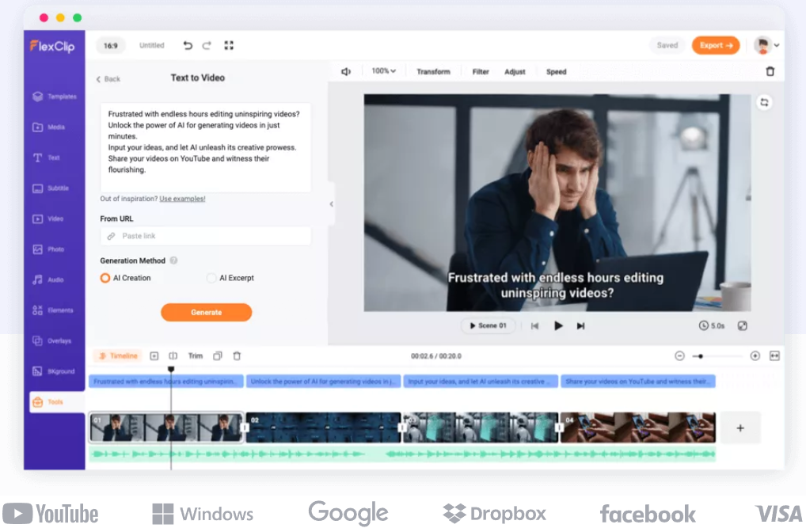Expand the user avatar account menu

[766, 45]
